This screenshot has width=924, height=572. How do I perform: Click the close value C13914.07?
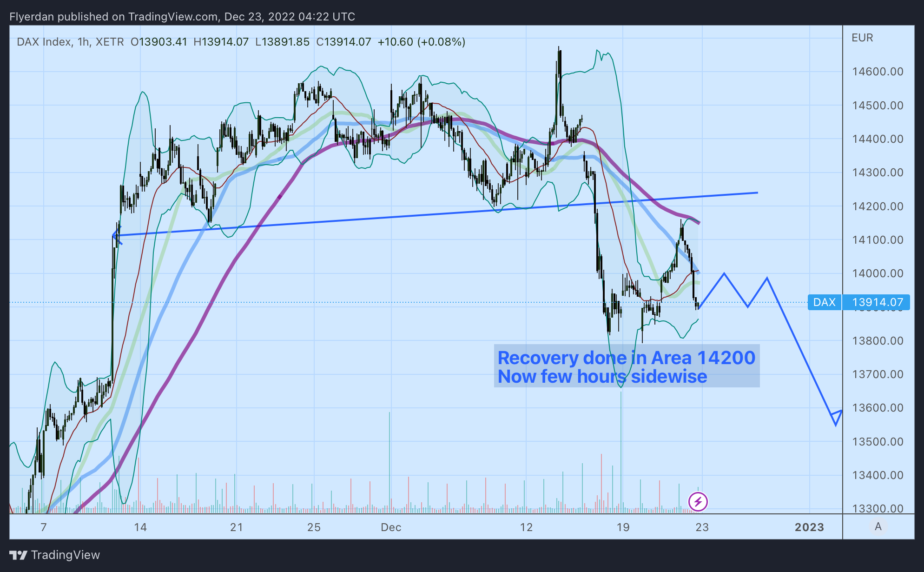click(344, 42)
